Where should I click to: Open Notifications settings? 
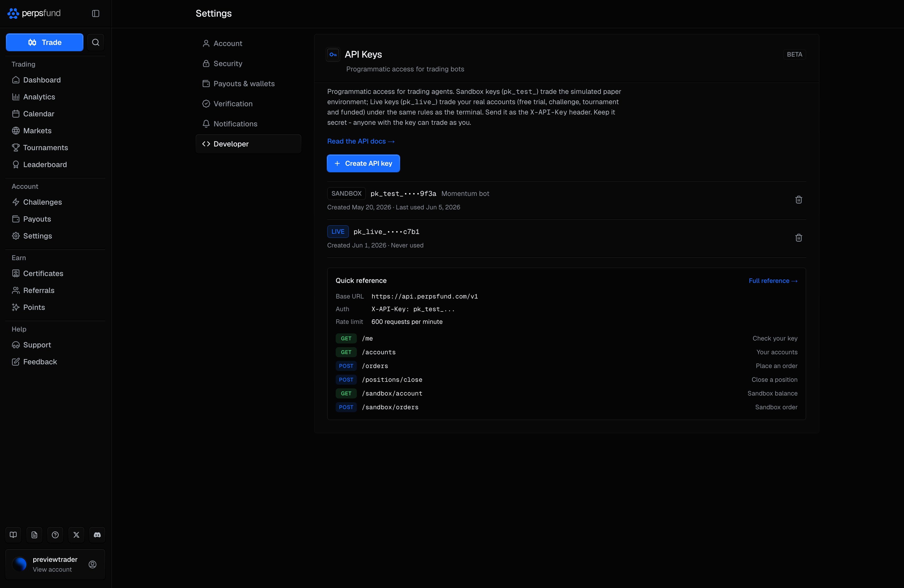click(248, 124)
